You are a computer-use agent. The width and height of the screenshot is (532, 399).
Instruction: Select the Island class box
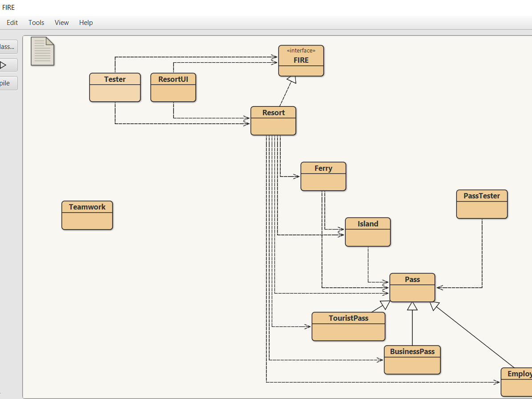coord(368,232)
